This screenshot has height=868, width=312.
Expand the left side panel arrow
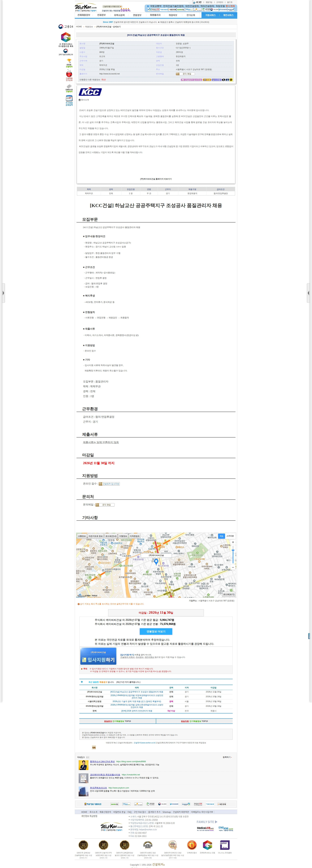pos(3,293)
